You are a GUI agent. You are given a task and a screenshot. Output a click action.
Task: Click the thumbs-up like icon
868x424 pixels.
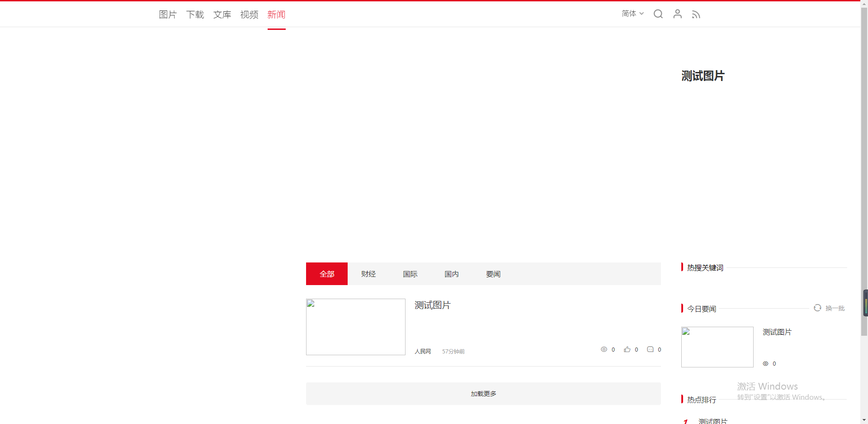[627, 349]
